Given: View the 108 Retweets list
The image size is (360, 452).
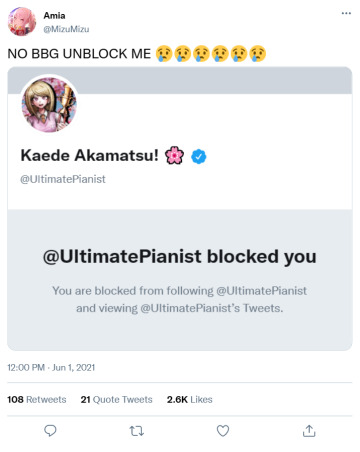Looking at the screenshot, I should [37, 399].
